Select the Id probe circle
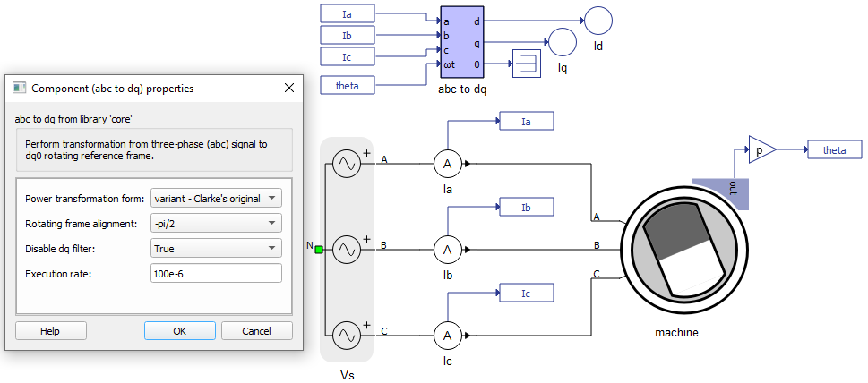Screen dimensions: 868x383 [x=597, y=19]
